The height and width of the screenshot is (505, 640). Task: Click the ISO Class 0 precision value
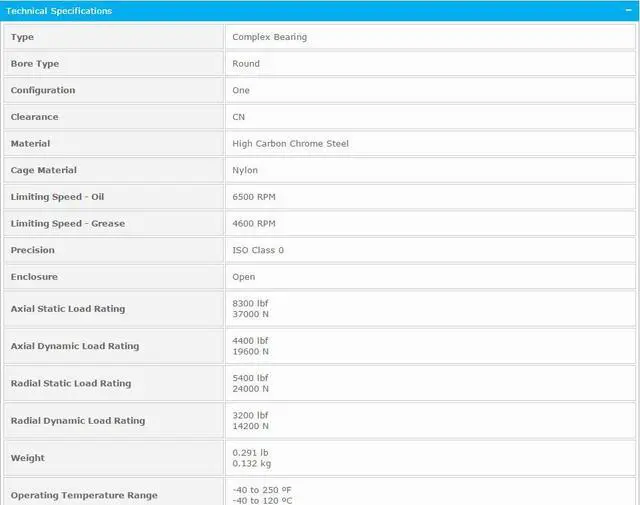[258, 250]
